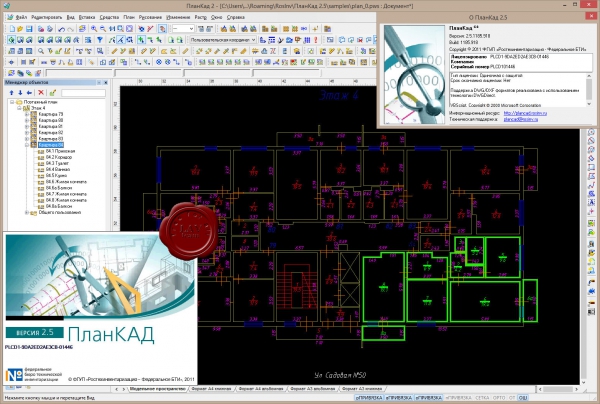Open the Редактировать menu
The height and width of the screenshot is (404, 600).
(x=46, y=17)
